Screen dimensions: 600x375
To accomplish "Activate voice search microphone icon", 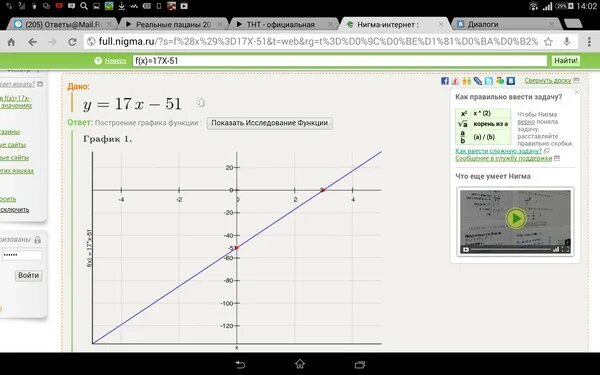I will [x=567, y=42].
